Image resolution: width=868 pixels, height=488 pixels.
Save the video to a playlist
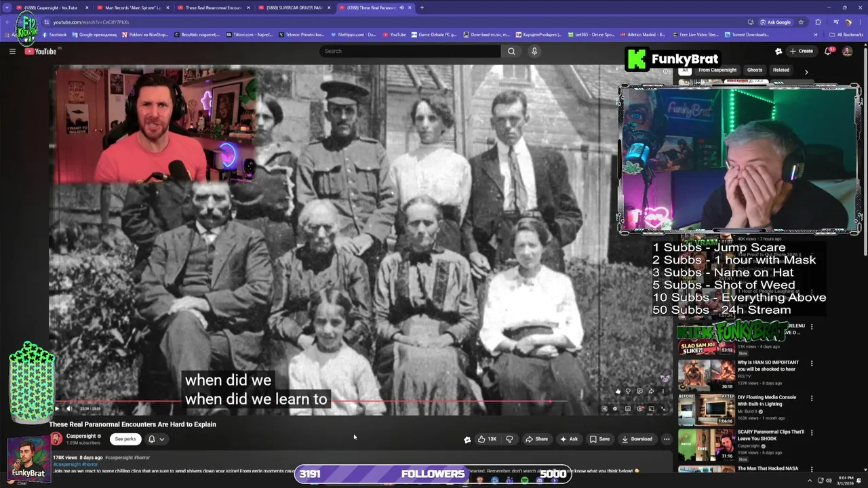pos(599,439)
